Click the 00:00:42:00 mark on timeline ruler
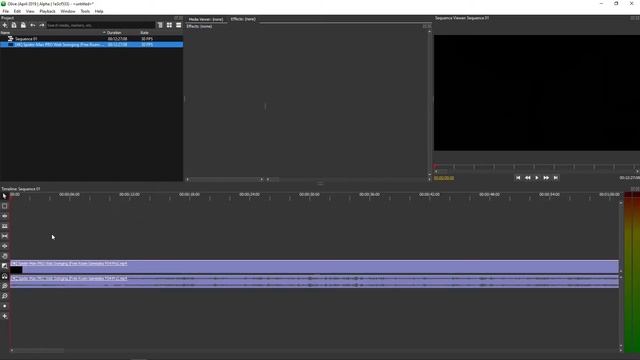Image resolution: width=640 pixels, height=360 pixels. pos(429,195)
